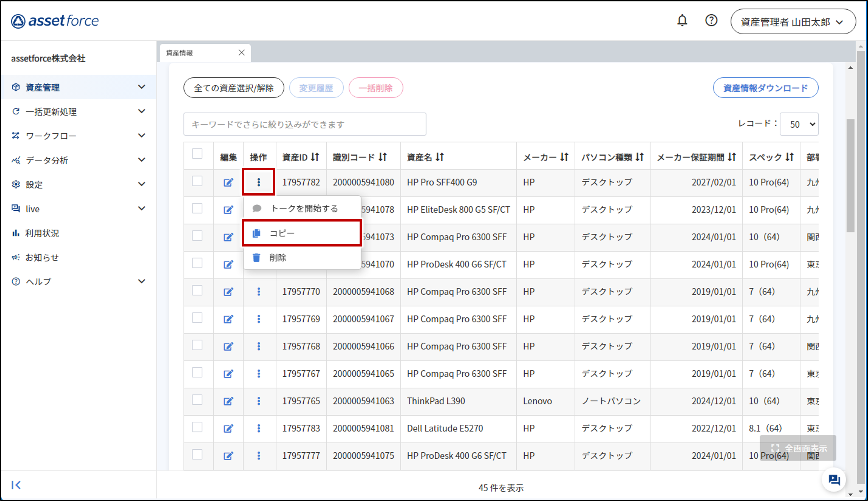This screenshot has width=868, height=501.
Task: Collapse the sidebar with the arrow icon
Action: (16, 485)
